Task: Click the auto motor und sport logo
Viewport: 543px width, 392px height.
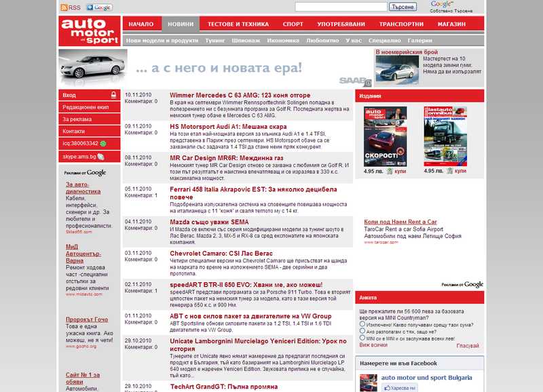Action: coord(90,31)
